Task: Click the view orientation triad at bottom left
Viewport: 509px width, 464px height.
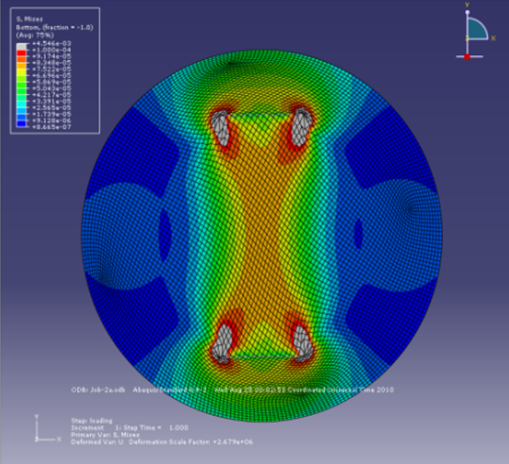Action: tap(48, 429)
